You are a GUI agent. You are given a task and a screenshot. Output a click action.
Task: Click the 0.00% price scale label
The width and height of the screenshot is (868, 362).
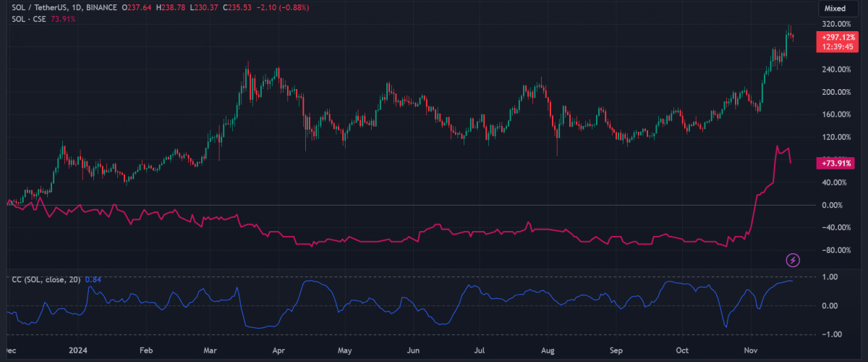(837, 206)
